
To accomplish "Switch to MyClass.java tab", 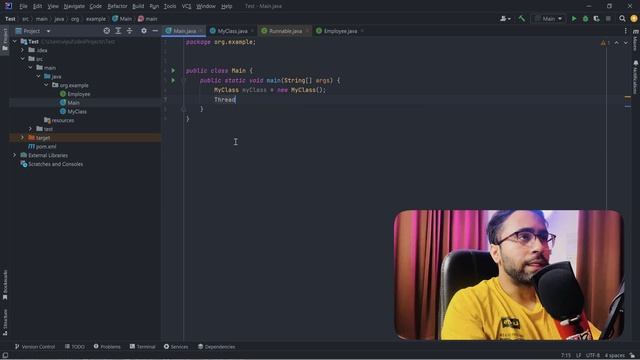I will pyautogui.click(x=232, y=31).
